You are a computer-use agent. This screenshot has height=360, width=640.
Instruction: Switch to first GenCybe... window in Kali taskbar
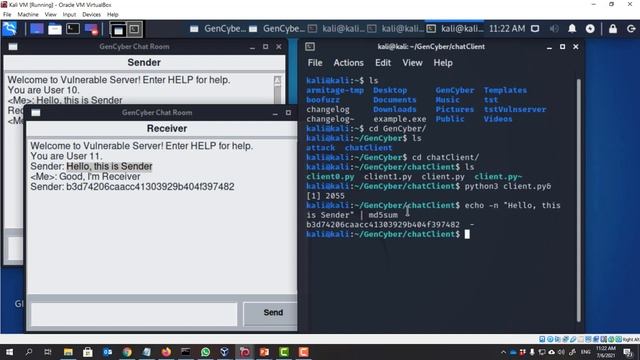pyautogui.click(x=218, y=29)
